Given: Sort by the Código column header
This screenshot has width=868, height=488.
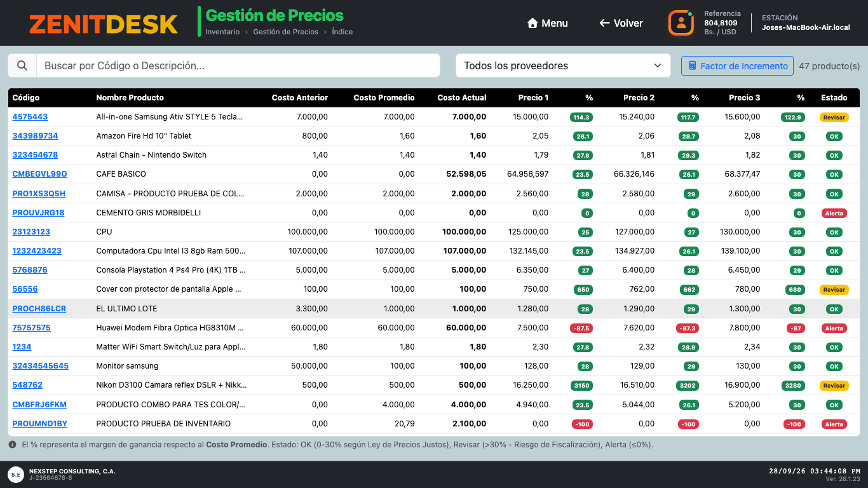Looking at the screenshot, I should [26, 98].
